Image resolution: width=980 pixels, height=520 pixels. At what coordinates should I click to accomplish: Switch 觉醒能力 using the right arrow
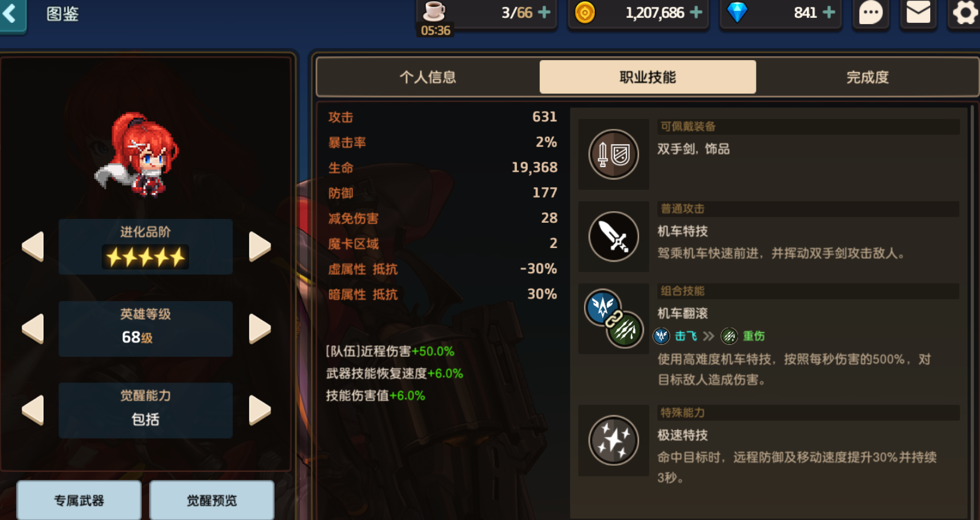[260, 410]
